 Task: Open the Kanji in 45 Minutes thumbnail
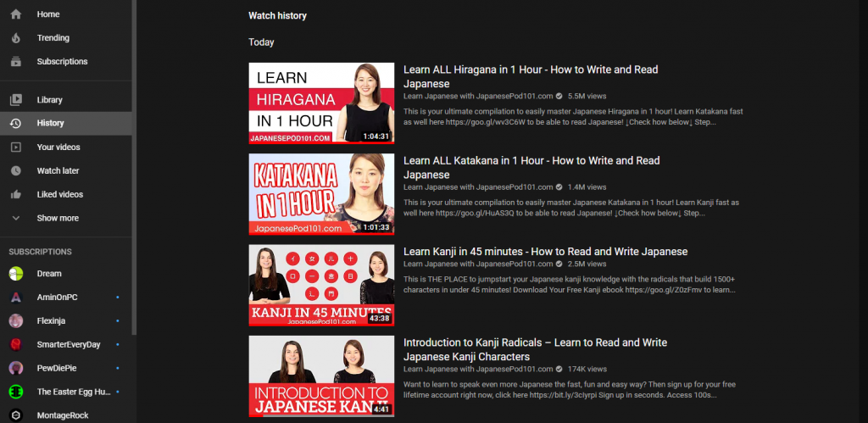click(321, 285)
